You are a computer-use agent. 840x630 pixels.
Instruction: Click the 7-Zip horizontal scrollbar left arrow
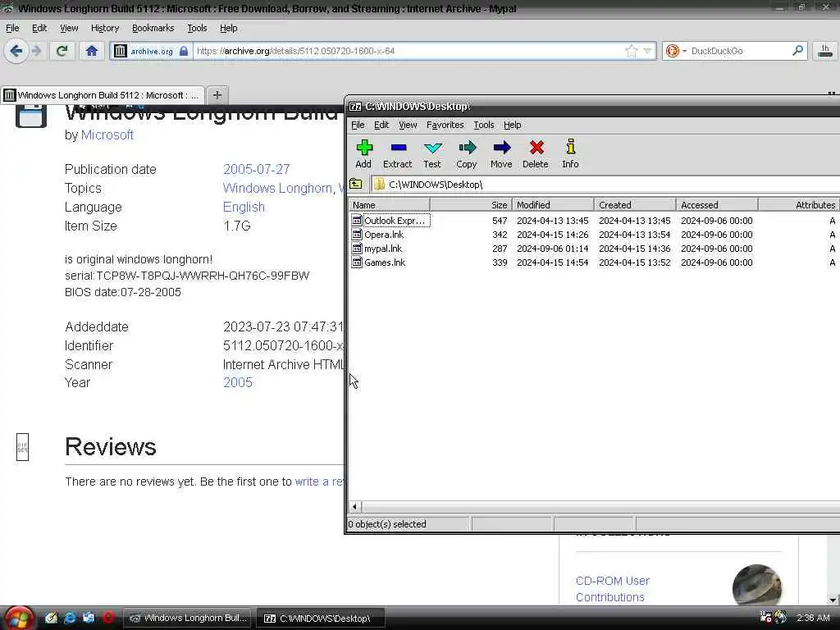(x=354, y=506)
